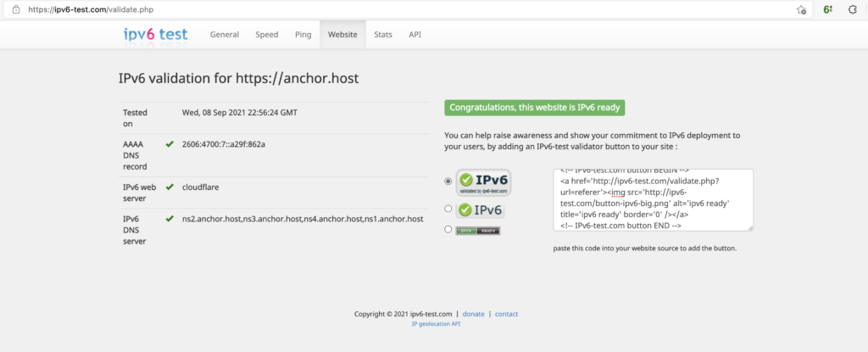
Task: Select the small banner radio option
Action: (448, 230)
